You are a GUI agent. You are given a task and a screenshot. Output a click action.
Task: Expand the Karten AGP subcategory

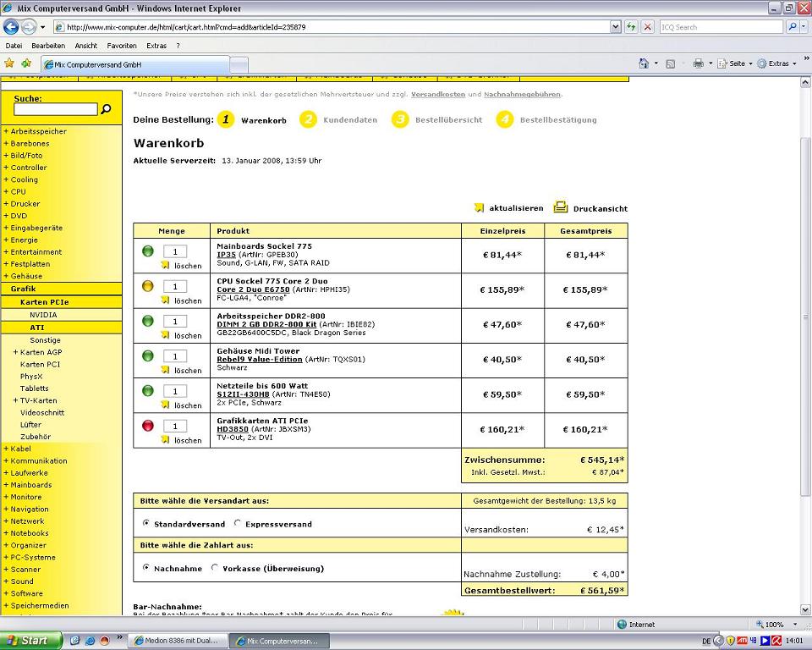coord(15,352)
